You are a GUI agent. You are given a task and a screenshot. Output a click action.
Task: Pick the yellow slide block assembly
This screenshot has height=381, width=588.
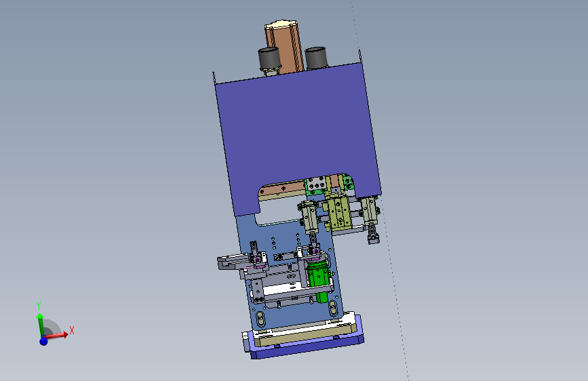(339, 212)
